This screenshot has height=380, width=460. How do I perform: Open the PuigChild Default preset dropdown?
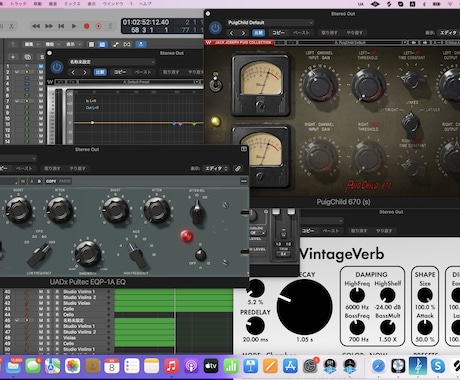[270, 23]
